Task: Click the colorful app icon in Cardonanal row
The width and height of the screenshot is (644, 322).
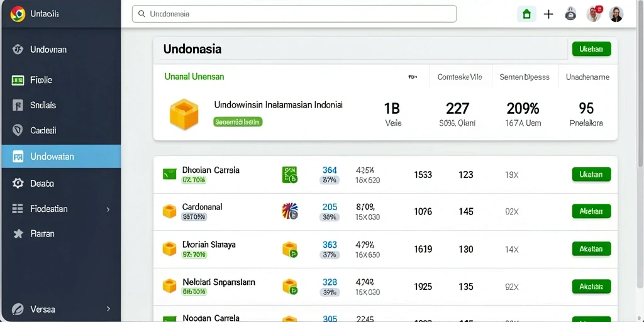Action: pos(289,211)
